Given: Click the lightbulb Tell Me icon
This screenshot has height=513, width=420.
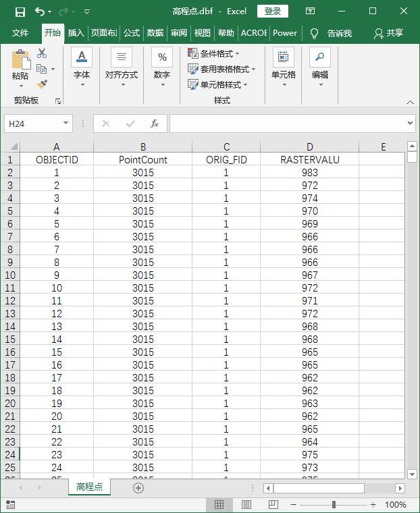Looking at the screenshot, I should (314, 33).
